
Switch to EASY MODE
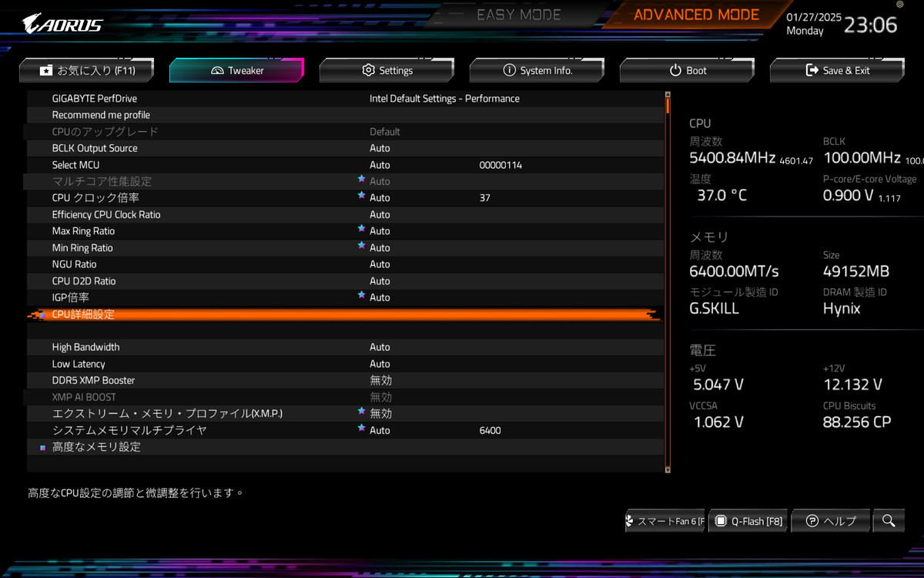(519, 15)
